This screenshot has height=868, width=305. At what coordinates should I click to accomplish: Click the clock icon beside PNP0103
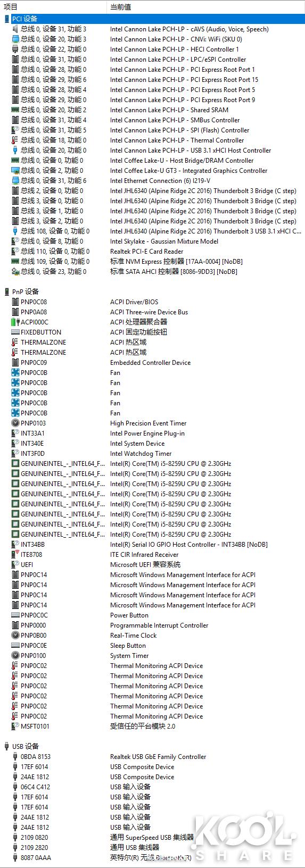[x=15, y=423]
